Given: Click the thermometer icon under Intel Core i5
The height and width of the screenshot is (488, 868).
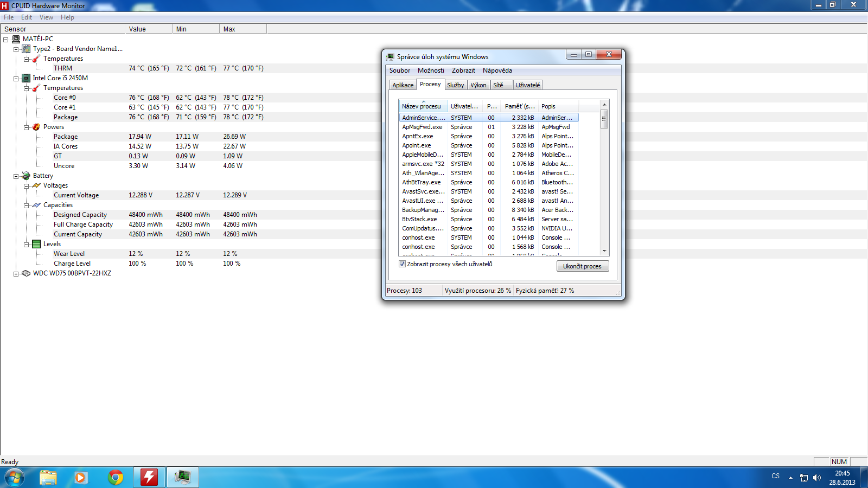Looking at the screenshot, I should [x=36, y=88].
